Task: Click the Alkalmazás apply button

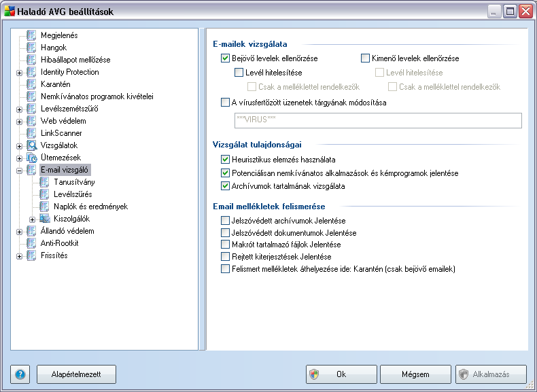Action: tap(491, 374)
